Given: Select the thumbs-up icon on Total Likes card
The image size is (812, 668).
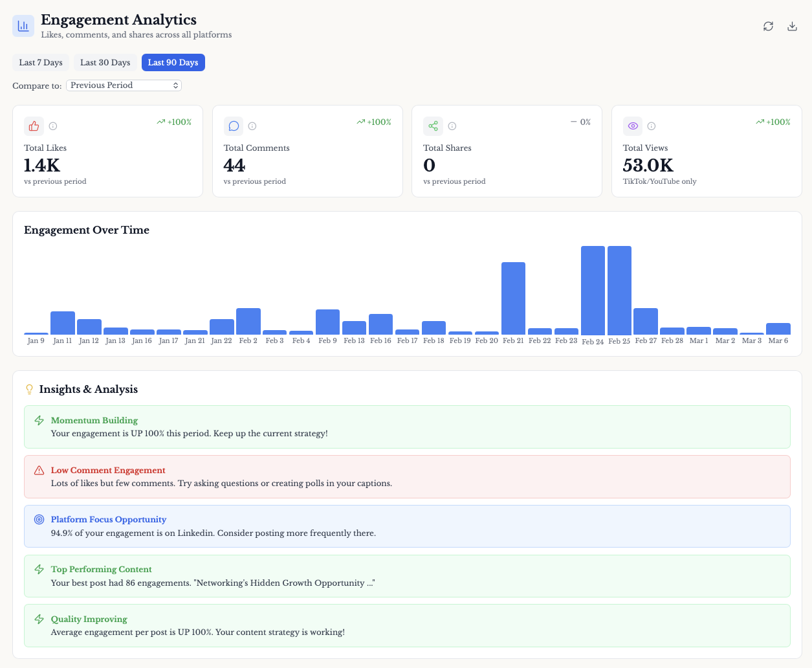Looking at the screenshot, I should click(x=34, y=126).
